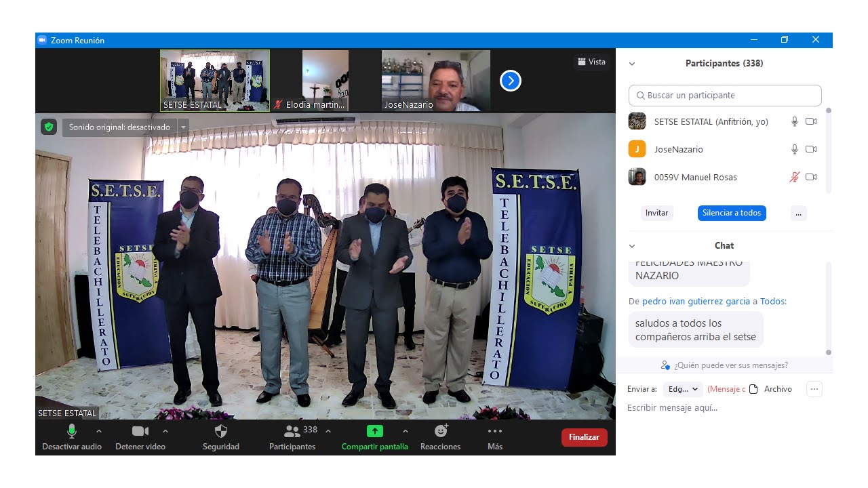Click message 'saludos a todos los compañeros'
This screenshot has width=868, height=488.
click(x=696, y=330)
